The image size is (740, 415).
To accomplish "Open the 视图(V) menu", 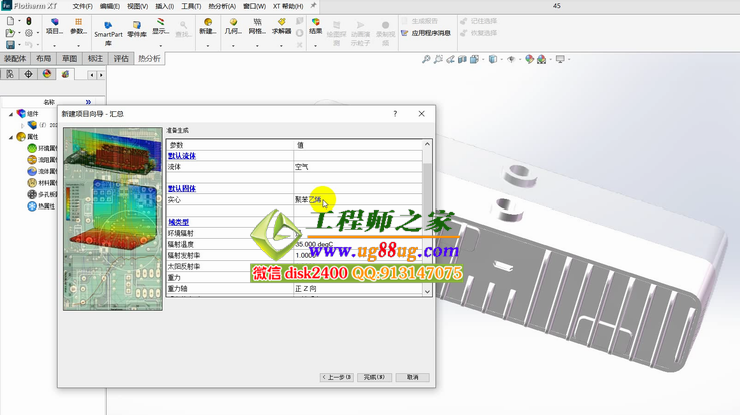I will [x=137, y=6].
